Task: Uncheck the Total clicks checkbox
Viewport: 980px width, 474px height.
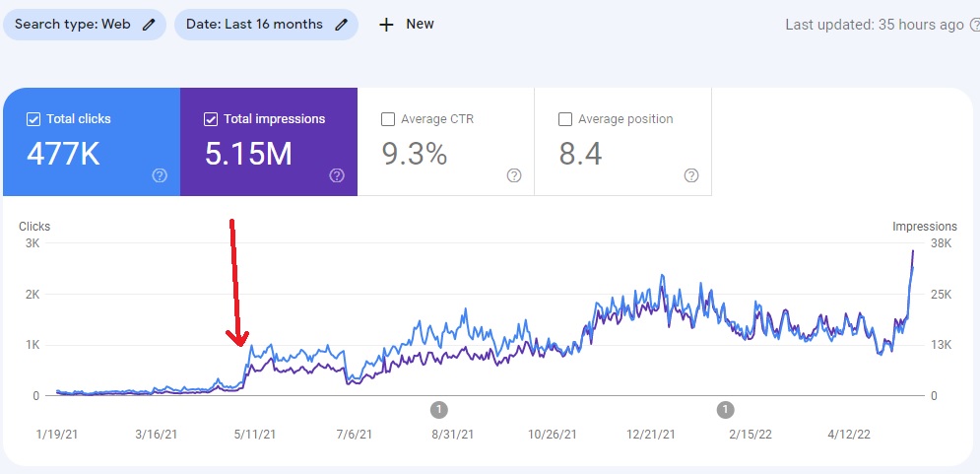Action: coord(33,119)
